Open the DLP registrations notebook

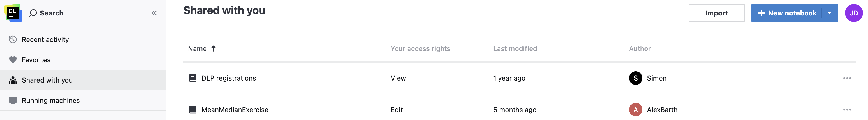click(x=228, y=78)
